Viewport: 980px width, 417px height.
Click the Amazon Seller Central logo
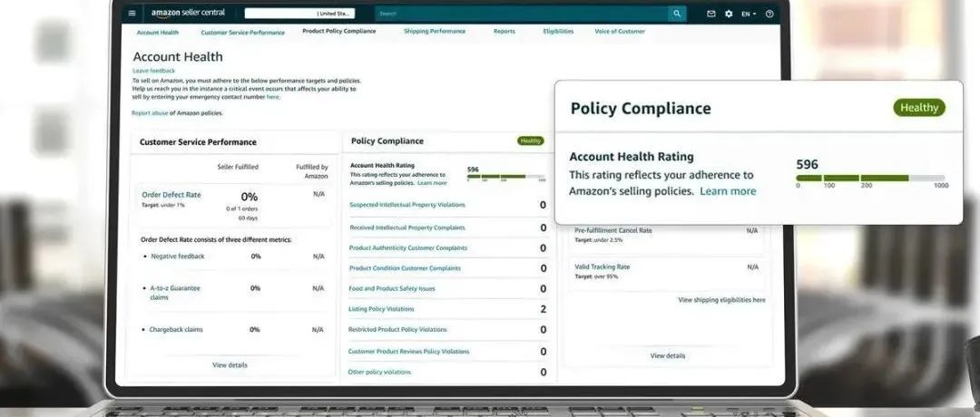coord(188,13)
